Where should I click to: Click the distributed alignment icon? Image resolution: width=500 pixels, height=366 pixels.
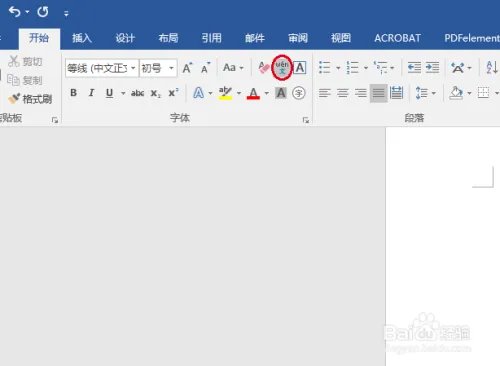click(397, 93)
